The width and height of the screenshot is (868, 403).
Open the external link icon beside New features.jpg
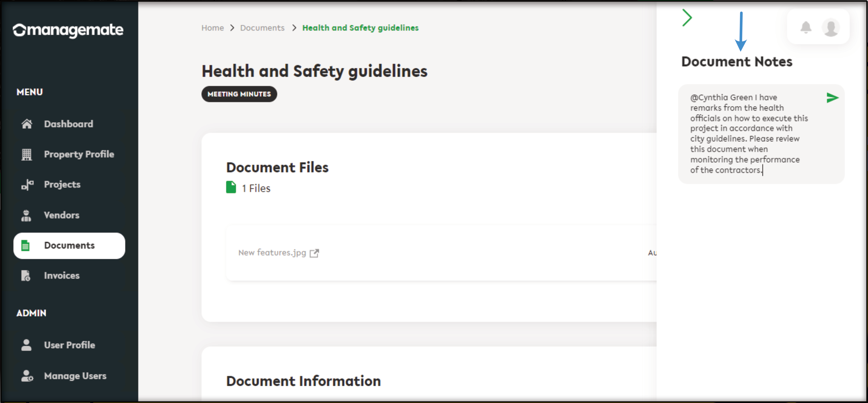click(x=314, y=253)
